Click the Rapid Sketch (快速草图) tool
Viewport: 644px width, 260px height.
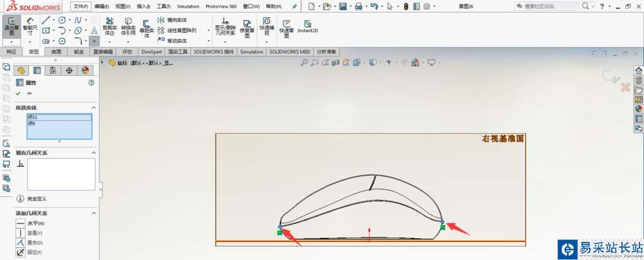[287, 29]
